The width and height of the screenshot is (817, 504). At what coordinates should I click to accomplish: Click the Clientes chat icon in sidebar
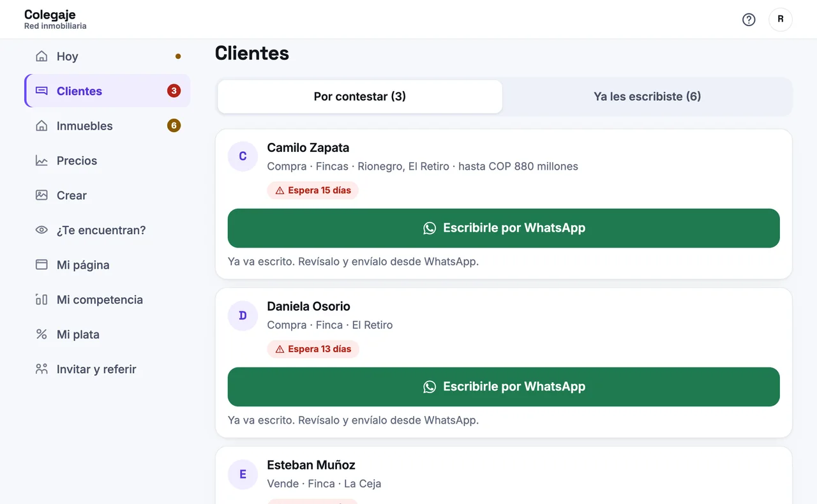click(x=41, y=91)
